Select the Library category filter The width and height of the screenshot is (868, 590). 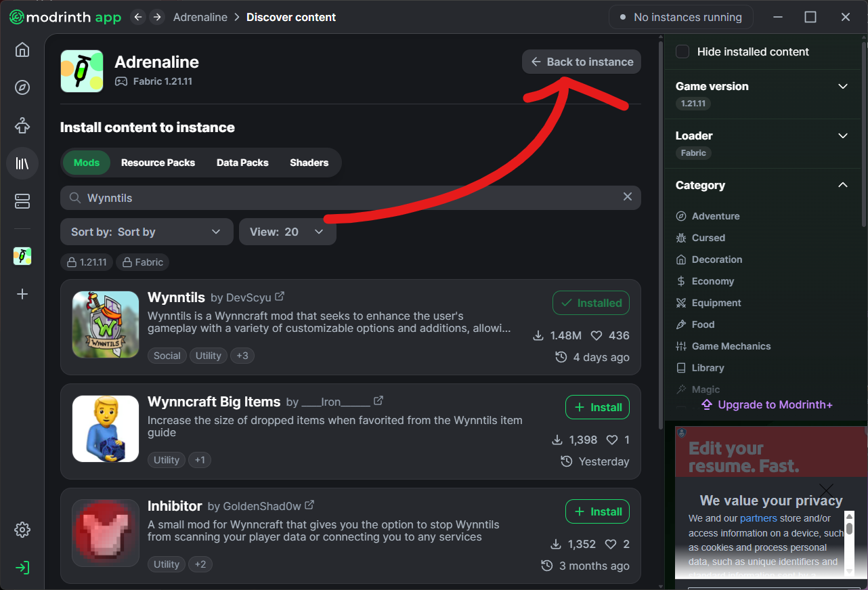pos(699,368)
